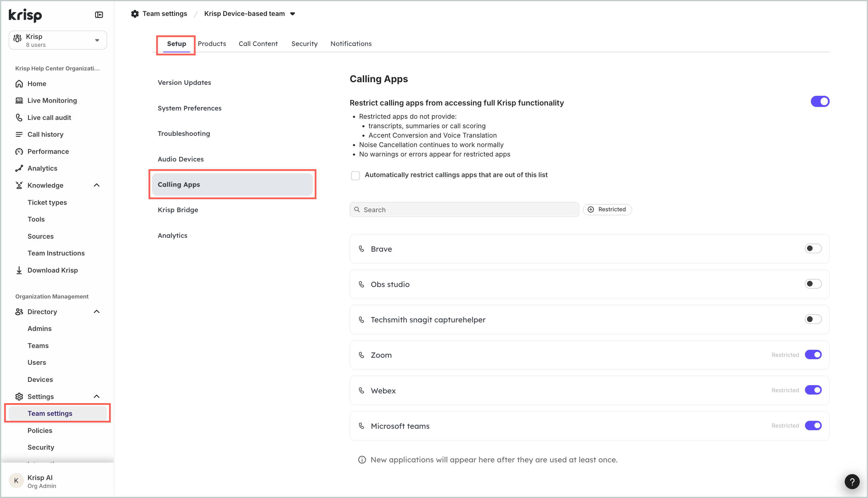Open the Krisp workspace dropdown
The image size is (868, 498).
(x=58, y=40)
